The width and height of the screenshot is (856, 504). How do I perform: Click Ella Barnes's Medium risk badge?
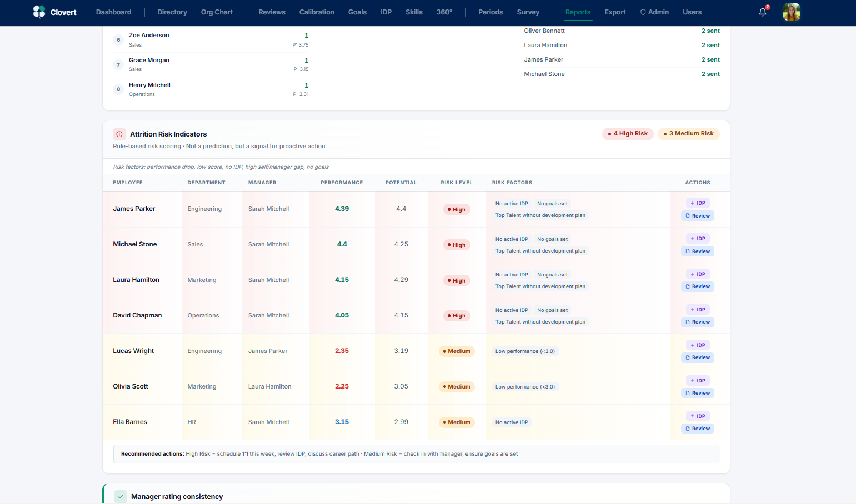pos(457,422)
